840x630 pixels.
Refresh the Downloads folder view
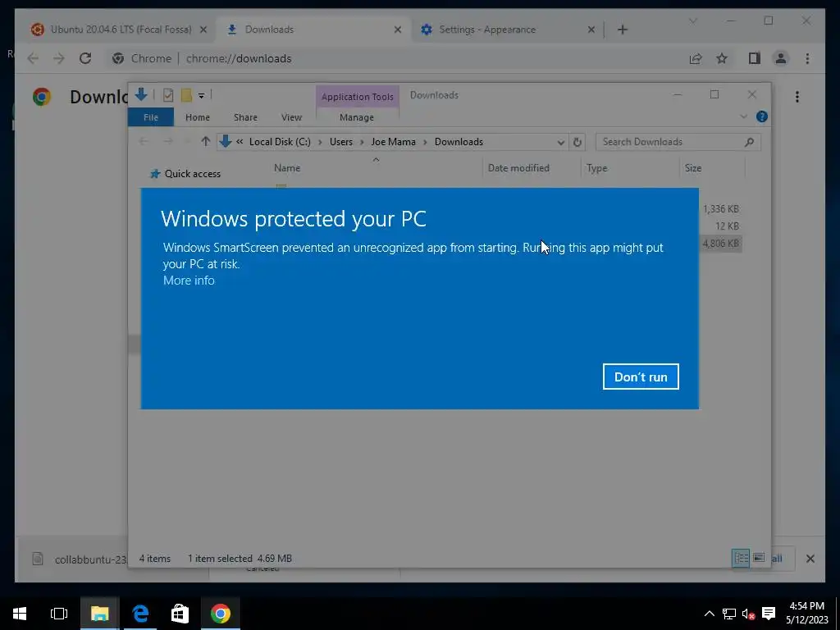point(577,142)
